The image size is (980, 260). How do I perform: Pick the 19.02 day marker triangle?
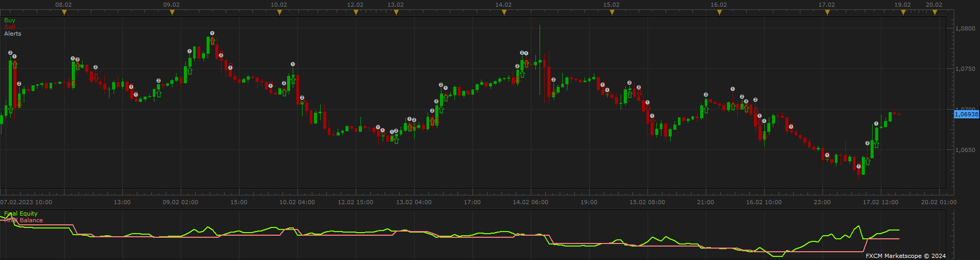[x=903, y=12]
